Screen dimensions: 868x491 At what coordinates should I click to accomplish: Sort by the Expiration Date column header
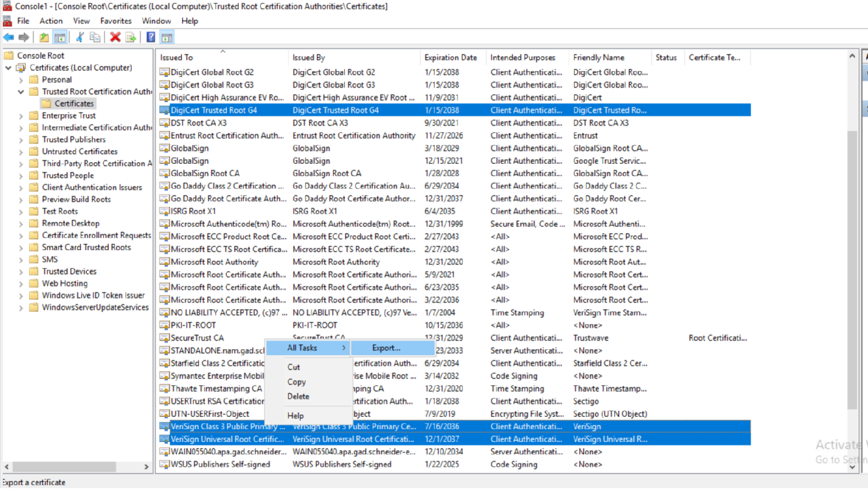coord(453,57)
